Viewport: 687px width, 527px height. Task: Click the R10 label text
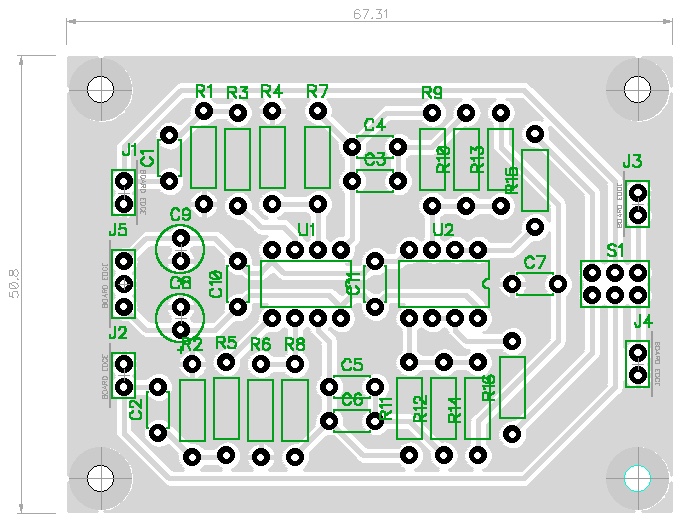(443, 159)
